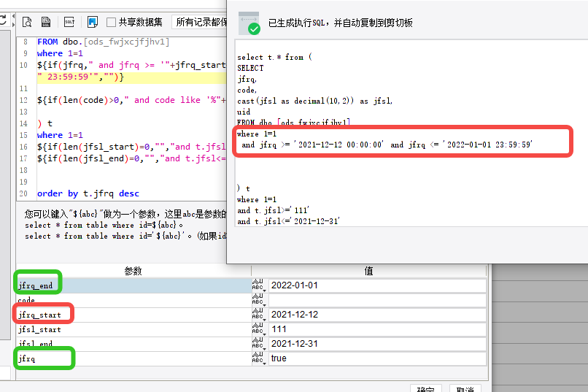The image size is (588, 392).
Task: Click editor line 17 jfsl_end condition
Action: point(131,158)
